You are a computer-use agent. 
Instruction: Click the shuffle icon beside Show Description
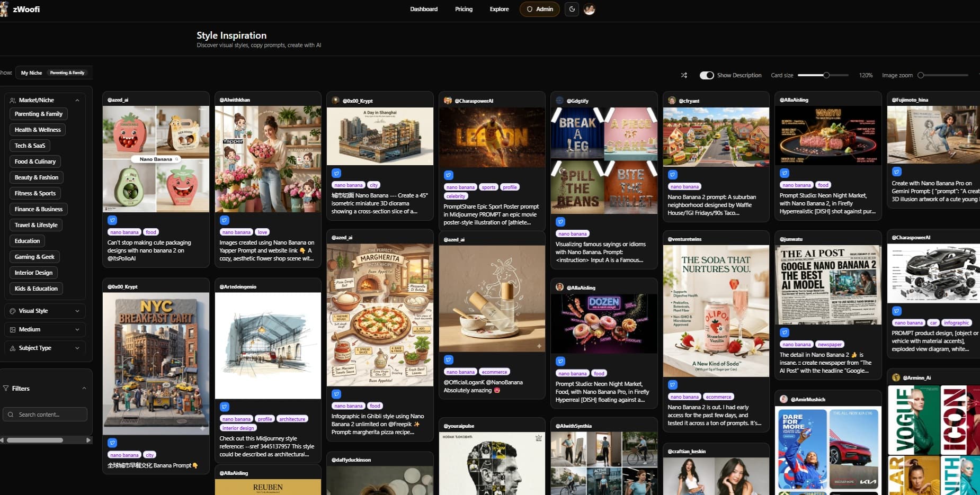pyautogui.click(x=684, y=75)
